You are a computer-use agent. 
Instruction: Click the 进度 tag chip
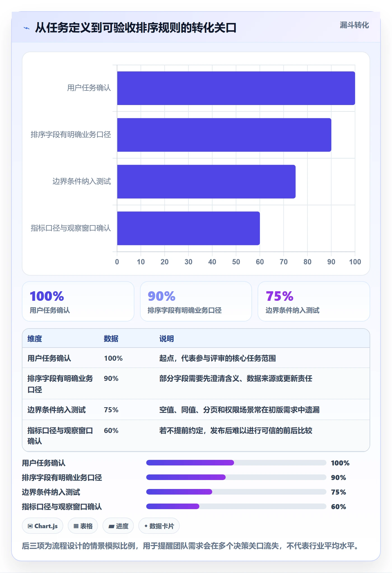[118, 526]
